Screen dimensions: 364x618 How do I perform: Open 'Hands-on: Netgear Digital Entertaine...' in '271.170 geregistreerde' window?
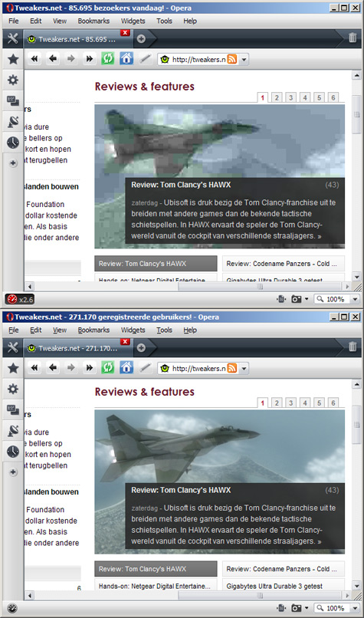pyautogui.click(x=156, y=586)
